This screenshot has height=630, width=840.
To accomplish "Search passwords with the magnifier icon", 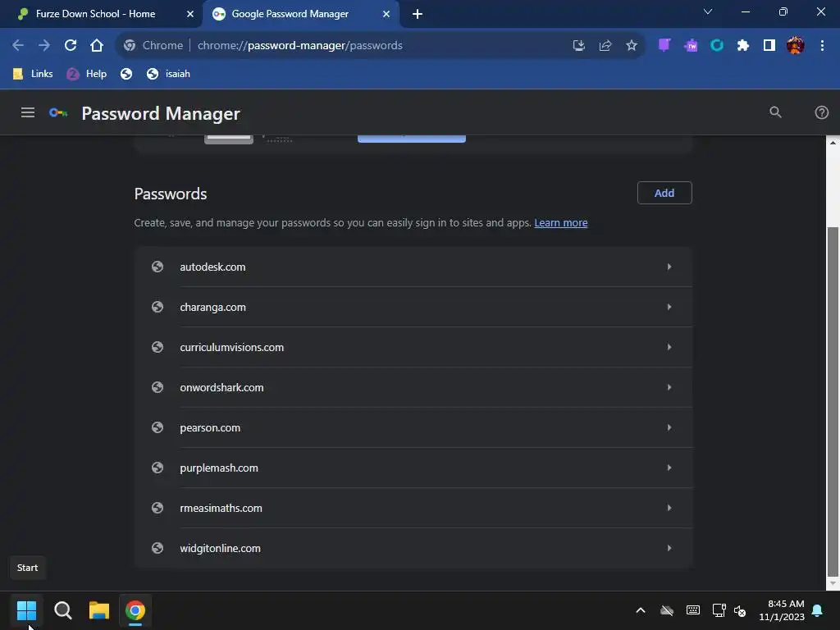I will coord(775,112).
